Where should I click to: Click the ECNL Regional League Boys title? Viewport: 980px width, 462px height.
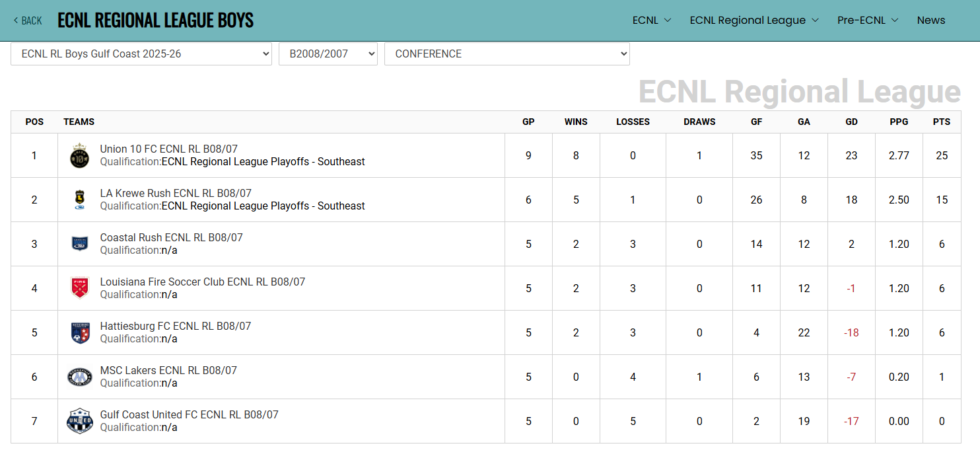155,20
